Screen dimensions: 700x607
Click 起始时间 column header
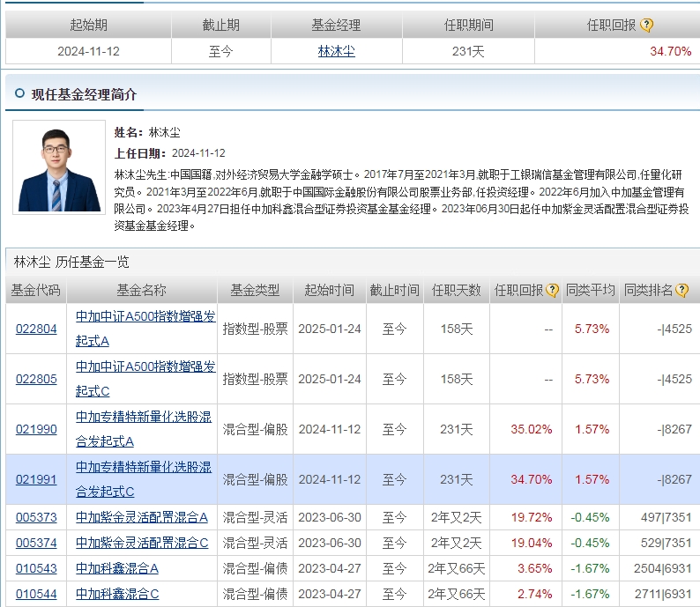click(x=330, y=291)
